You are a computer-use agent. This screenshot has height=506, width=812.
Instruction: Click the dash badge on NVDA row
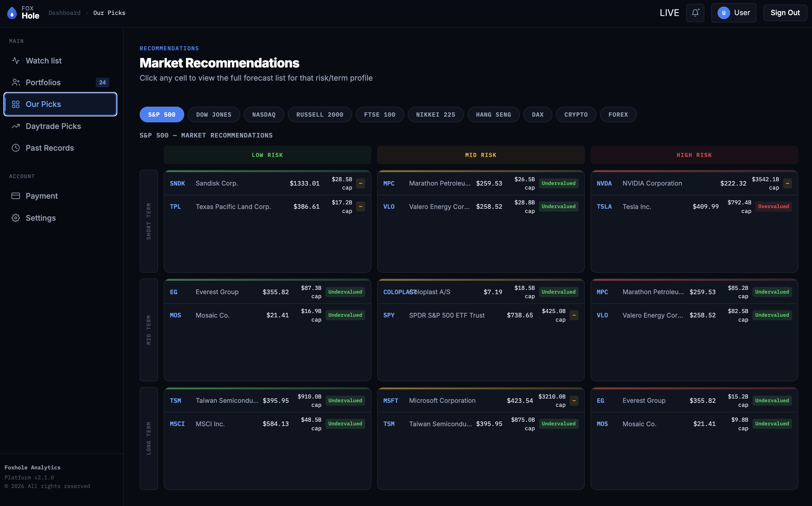pos(788,184)
